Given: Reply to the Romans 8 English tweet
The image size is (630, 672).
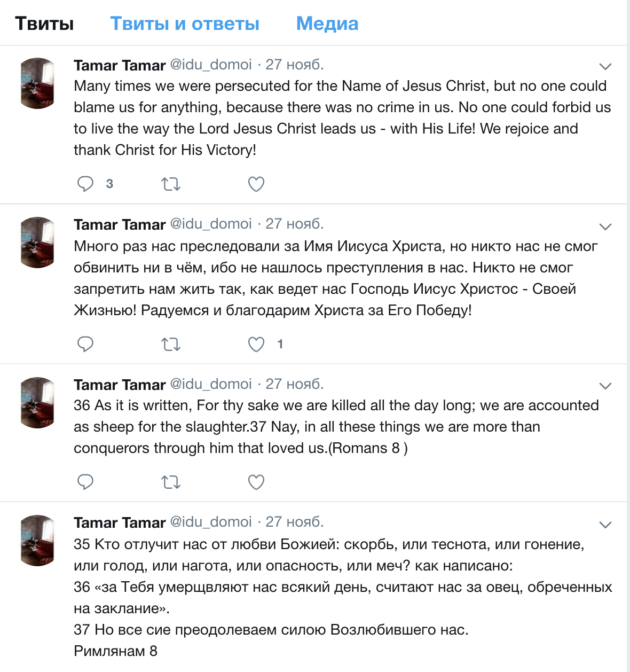Looking at the screenshot, I should pos(85,482).
